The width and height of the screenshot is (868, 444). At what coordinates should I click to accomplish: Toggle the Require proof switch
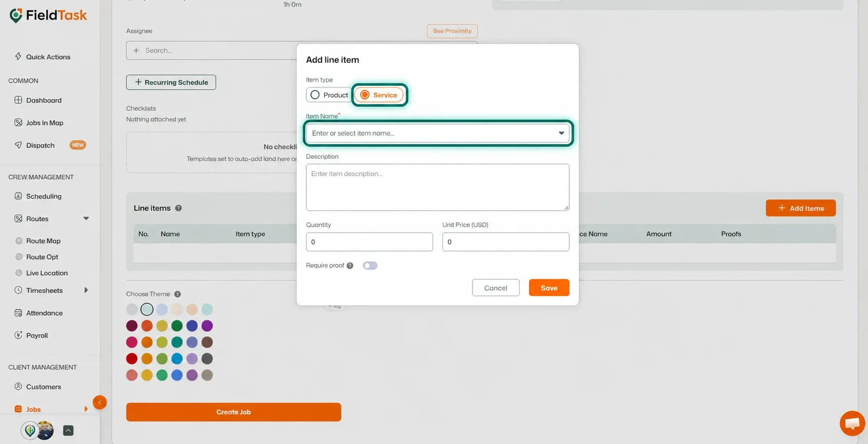[x=370, y=266]
